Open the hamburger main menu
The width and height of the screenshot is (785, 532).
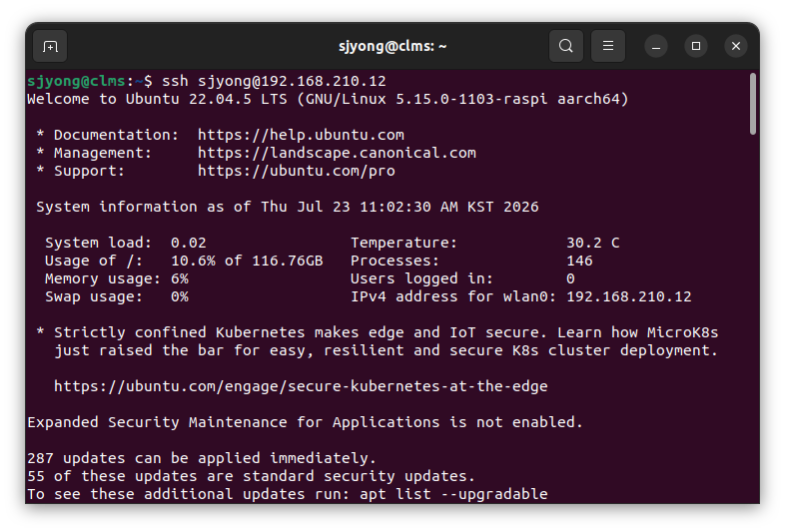608,47
